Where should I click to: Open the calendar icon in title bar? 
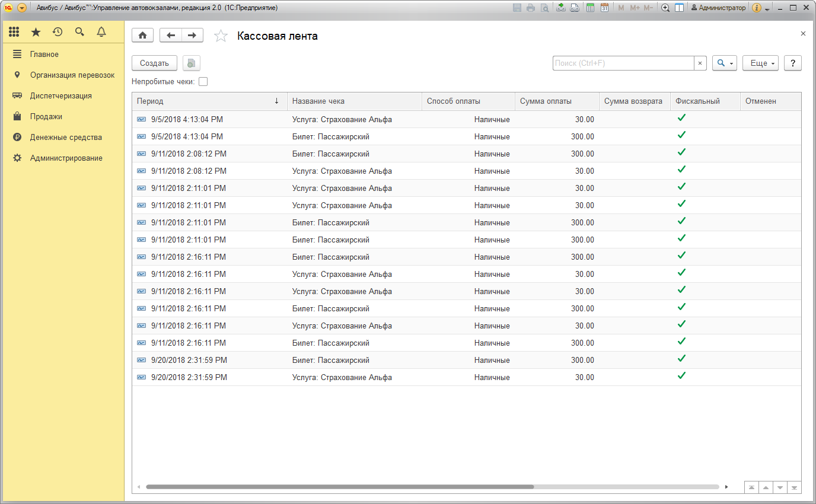click(604, 8)
